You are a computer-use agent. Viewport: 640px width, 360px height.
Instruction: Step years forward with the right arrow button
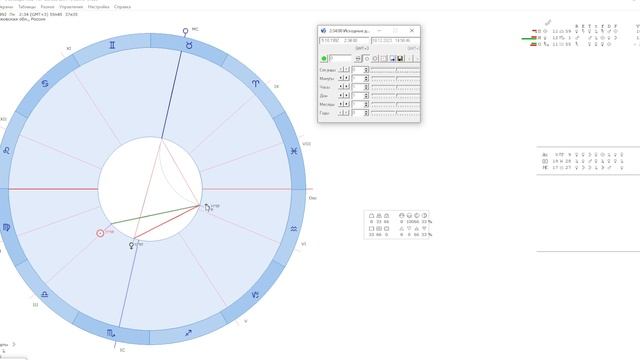coord(347,113)
